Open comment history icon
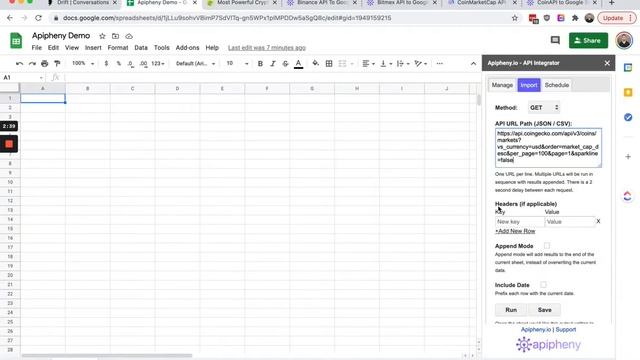Screen dimensions: 640x360 [555, 40]
